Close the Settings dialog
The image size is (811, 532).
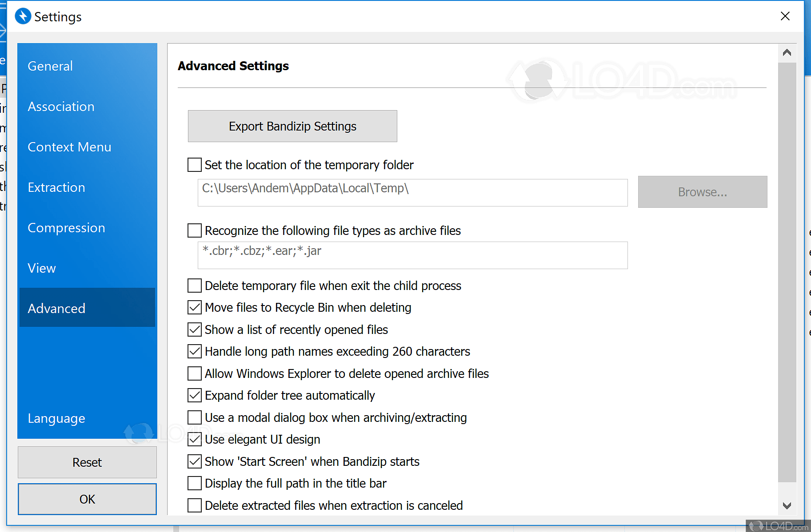pyautogui.click(x=785, y=16)
